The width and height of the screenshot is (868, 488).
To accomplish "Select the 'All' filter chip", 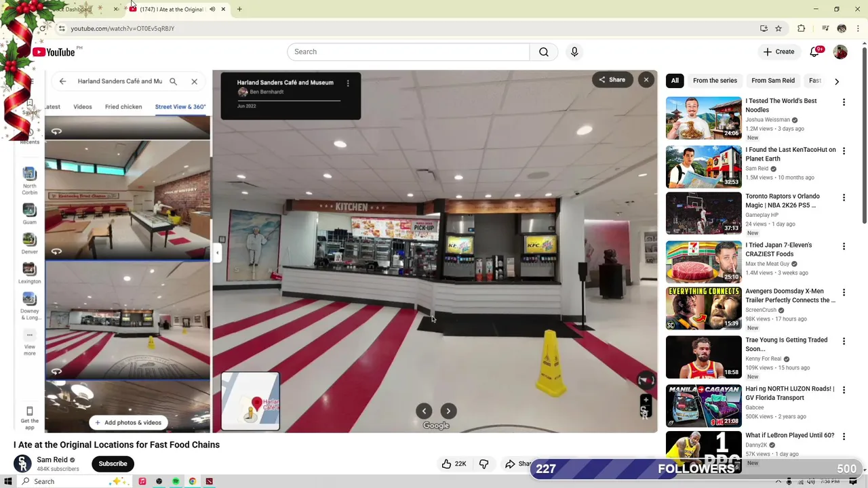I will click(675, 81).
